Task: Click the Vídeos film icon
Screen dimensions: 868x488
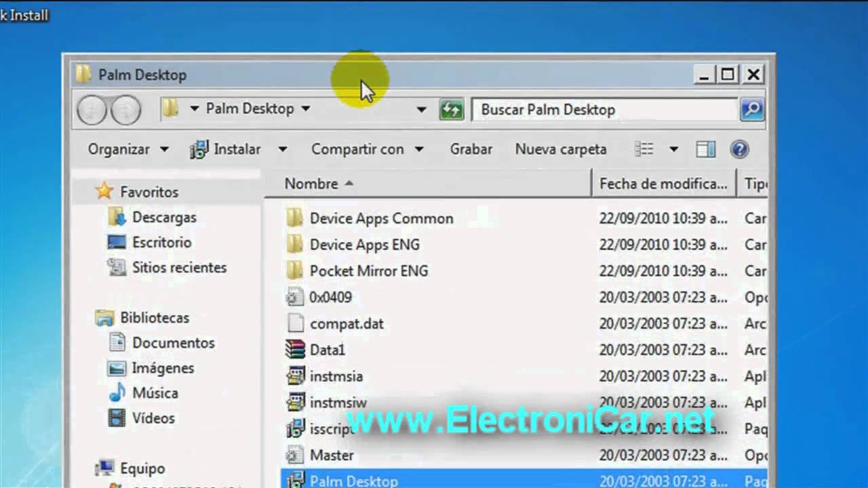Action: point(117,418)
